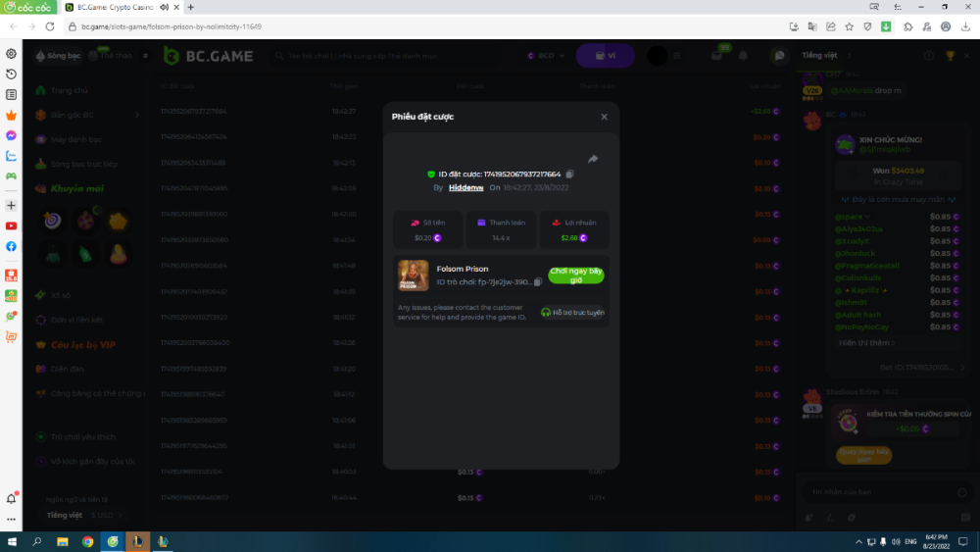Viewport: 980px width, 552px height.
Task: Switch to the Sòng bạc tab
Action: pos(59,56)
